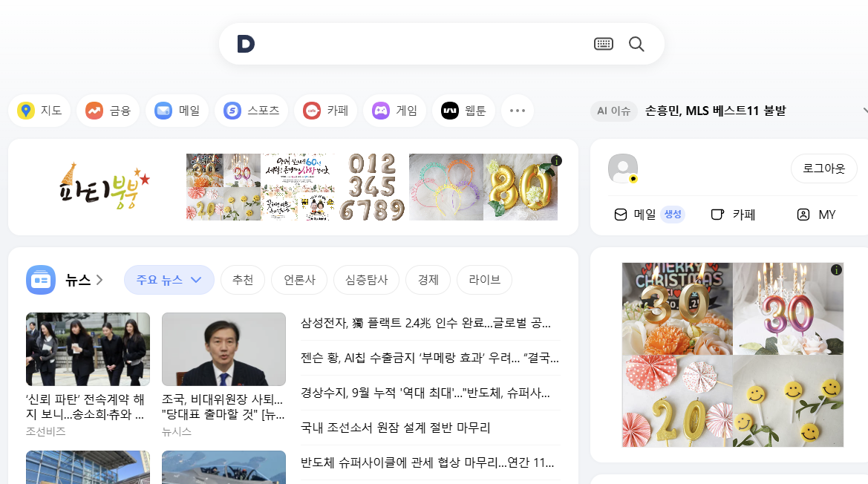Open banner image with 012 345 6789 balloons
The image size is (868, 484).
(x=372, y=187)
